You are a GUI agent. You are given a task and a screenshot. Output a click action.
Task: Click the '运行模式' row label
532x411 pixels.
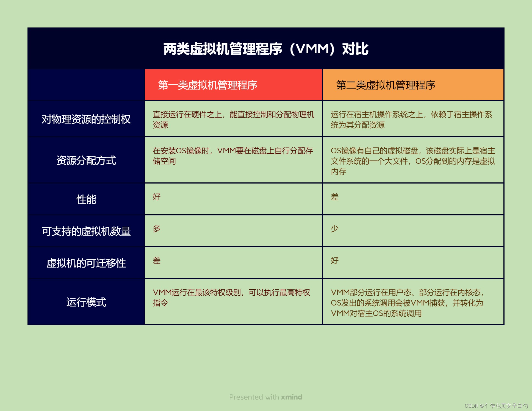86,302
